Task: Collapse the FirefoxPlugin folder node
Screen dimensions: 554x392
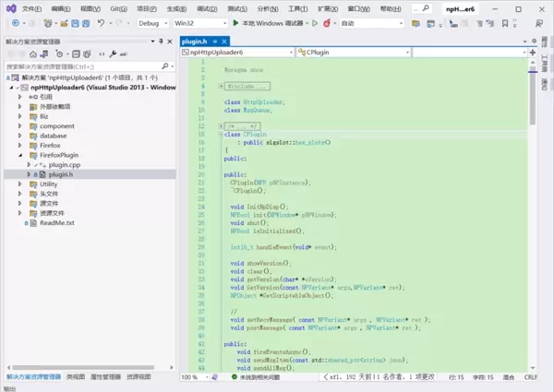Action: point(20,155)
